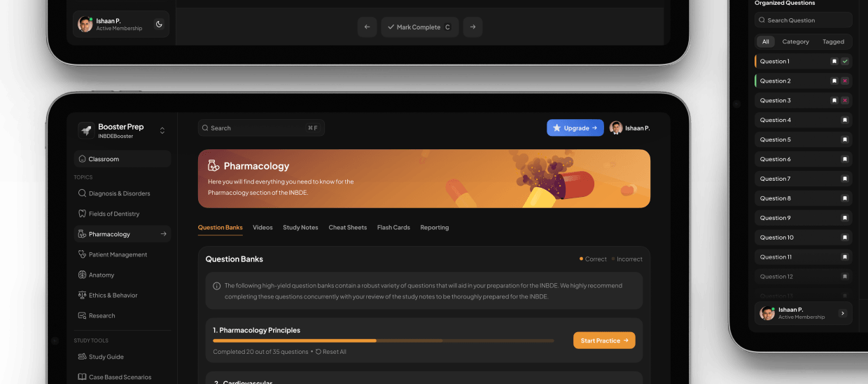
Task: Toggle bookmark on Question 2
Action: [x=834, y=81]
